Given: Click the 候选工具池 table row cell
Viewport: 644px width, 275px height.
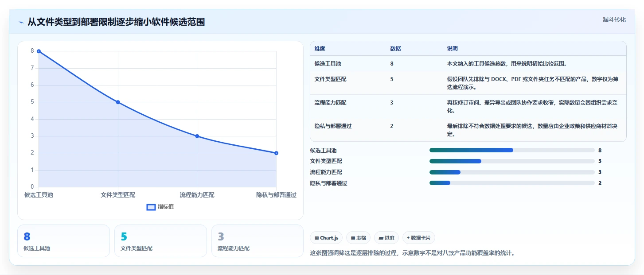Looking at the screenshot, I should (328, 64).
